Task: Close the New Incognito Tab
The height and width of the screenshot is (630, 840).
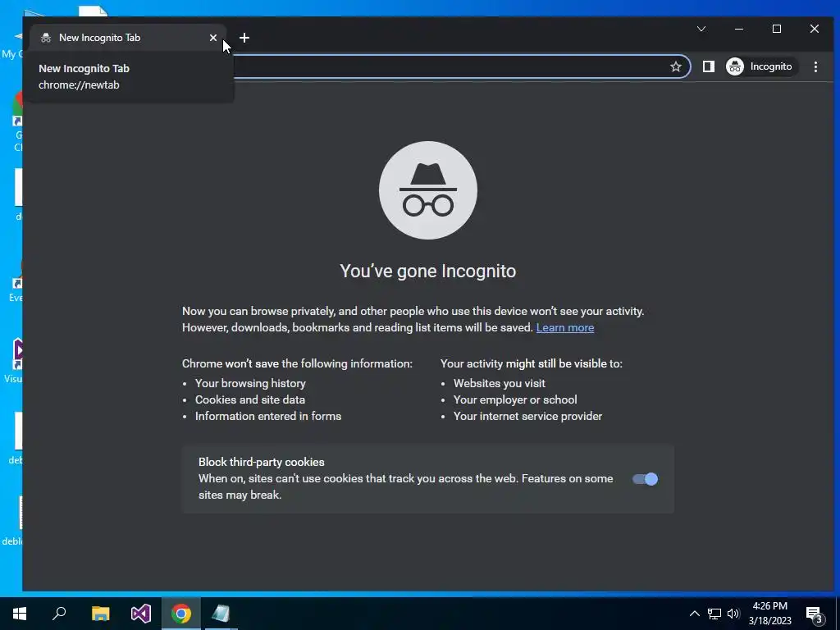Action: coord(213,38)
